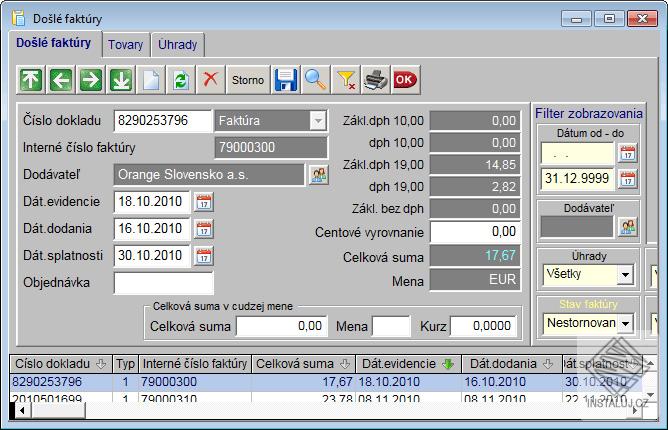Click the green refresh icon
668x430 pixels.
pos(180,78)
